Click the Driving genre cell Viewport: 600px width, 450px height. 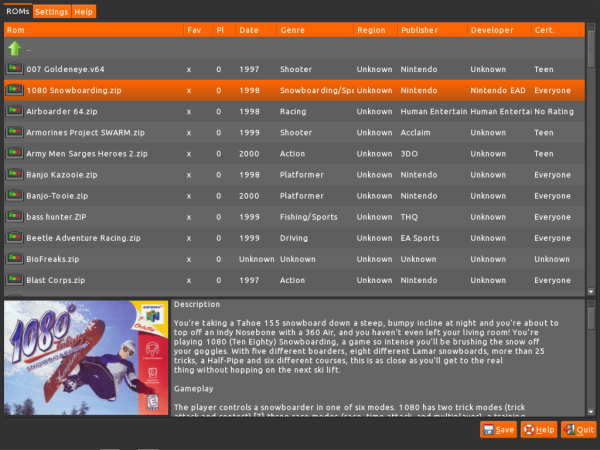293,238
